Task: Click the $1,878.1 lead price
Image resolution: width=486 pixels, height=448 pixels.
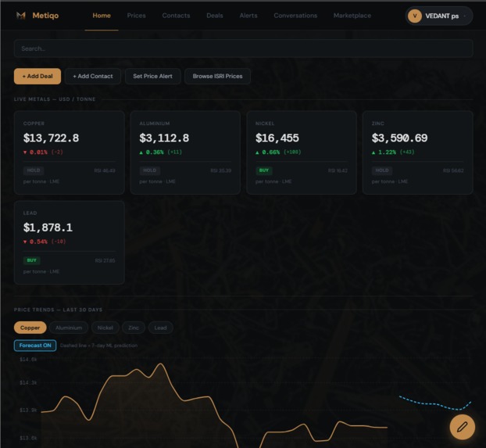Action: (48, 228)
